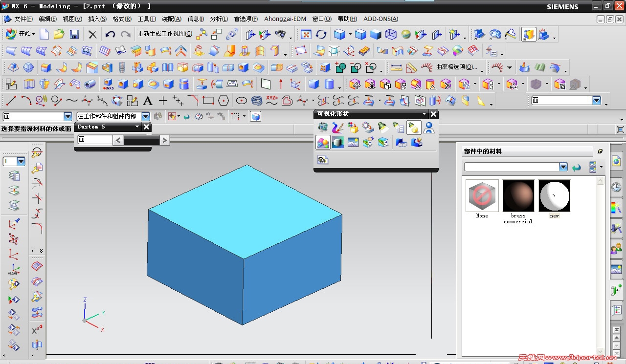Click the black X delete icon
The width and height of the screenshot is (626, 364).
(x=92, y=34)
